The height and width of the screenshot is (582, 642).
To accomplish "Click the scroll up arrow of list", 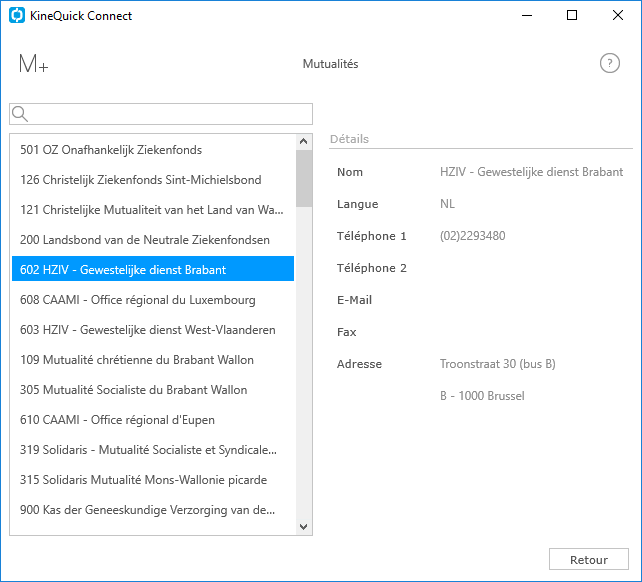I will 303,141.
